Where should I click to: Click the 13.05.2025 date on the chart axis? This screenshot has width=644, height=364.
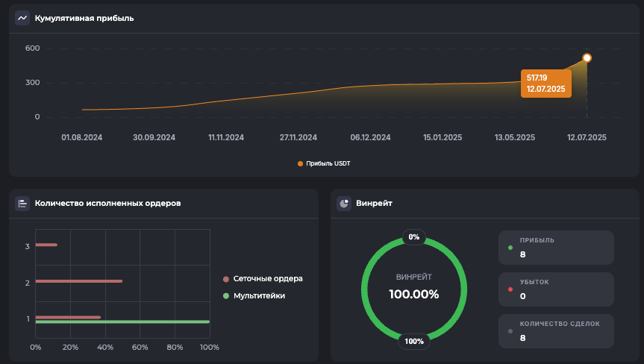(515, 137)
